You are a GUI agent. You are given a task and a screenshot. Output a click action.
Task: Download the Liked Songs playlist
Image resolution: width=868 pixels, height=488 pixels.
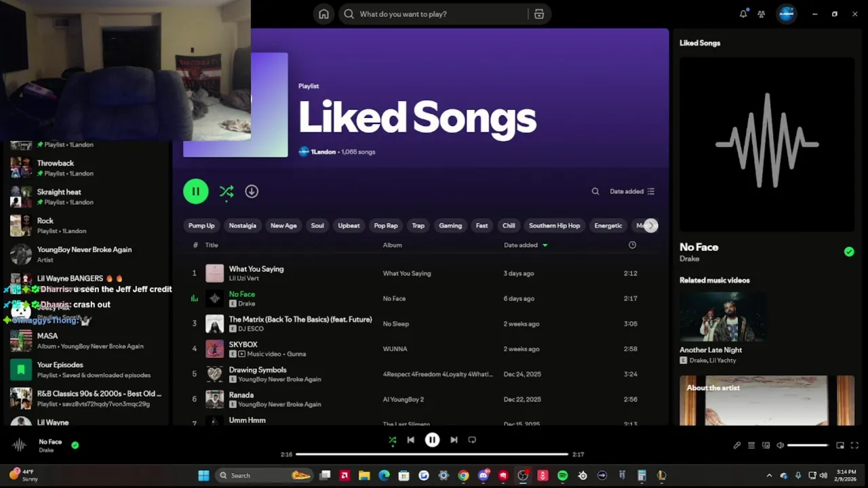(252, 191)
